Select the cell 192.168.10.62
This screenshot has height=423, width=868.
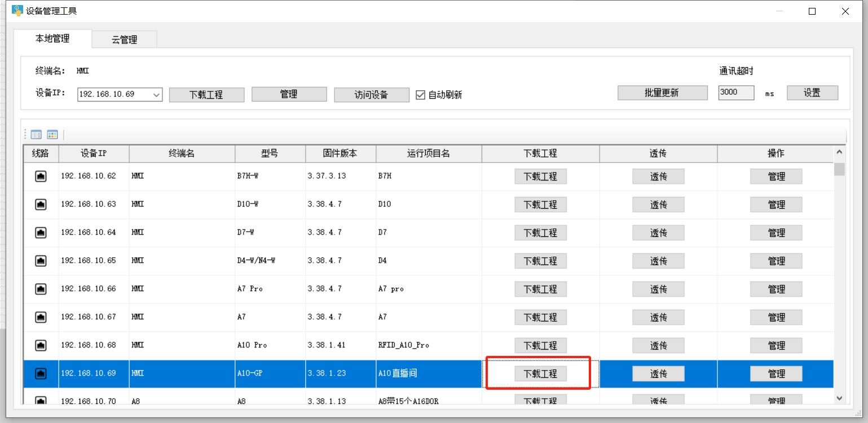(x=94, y=177)
